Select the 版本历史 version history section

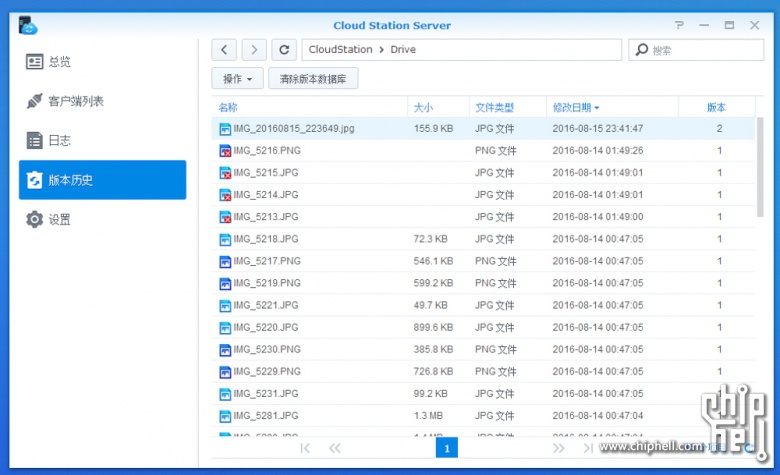click(x=102, y=180)
